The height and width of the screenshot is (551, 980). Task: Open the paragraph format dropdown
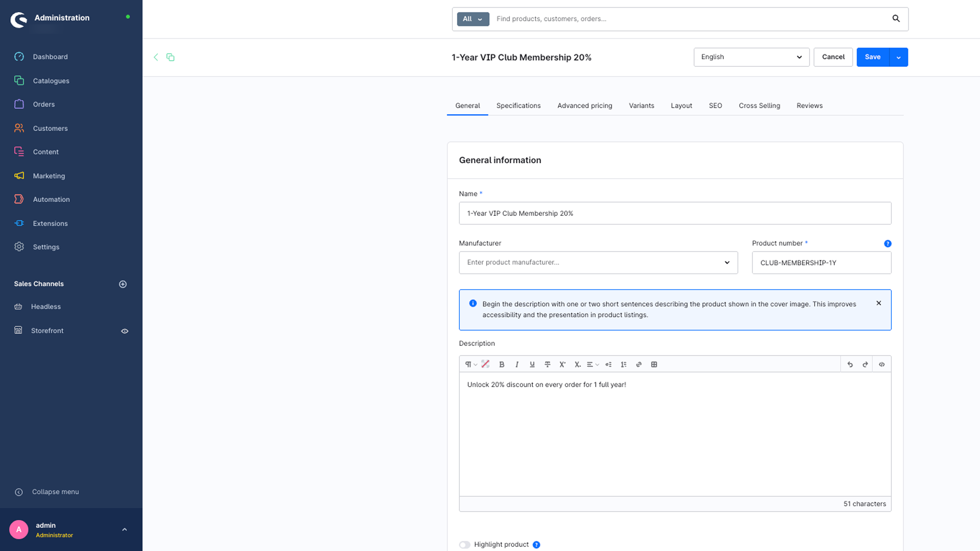pyautogui.click(x=471, y=364)
